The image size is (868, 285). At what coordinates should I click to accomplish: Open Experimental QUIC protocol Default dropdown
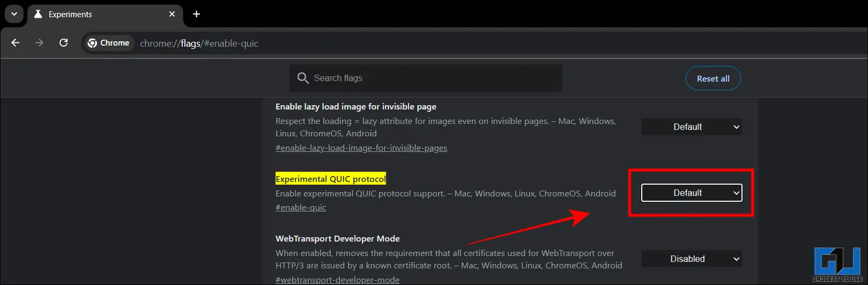[x=692, y=193]
